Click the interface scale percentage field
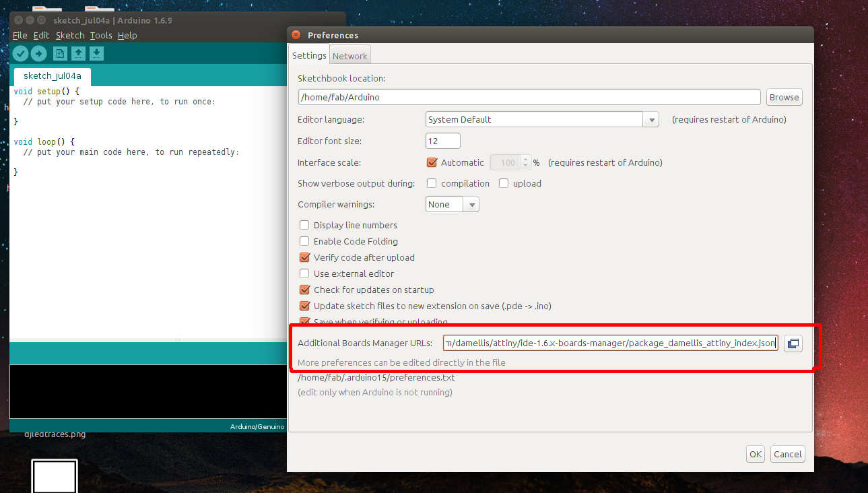This screenshot has height=493, width=868. (504, 162)
